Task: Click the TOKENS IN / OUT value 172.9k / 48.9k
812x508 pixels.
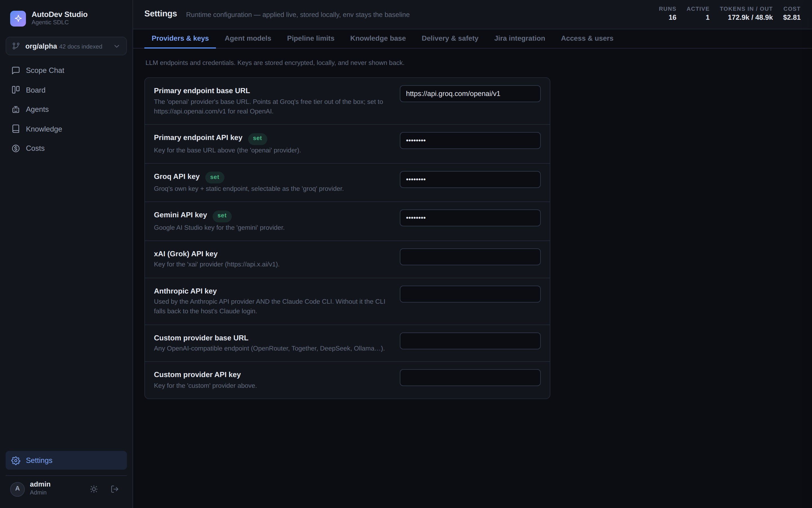Action: point(750,17)
